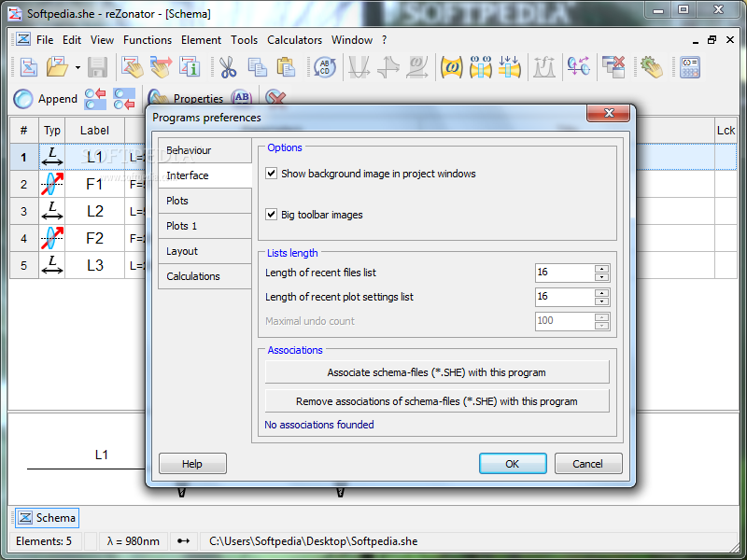Screen dimensions: 747x560
Task: Open the File menu
Action: coord(45,40)
